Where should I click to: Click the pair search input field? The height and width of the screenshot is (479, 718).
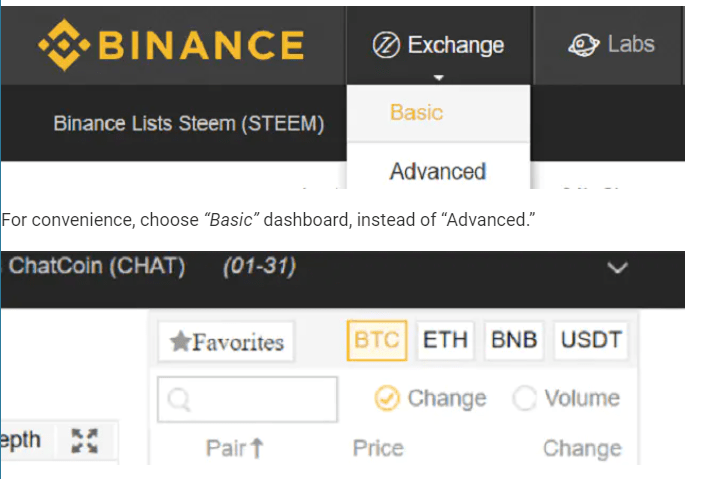tap(247, 399)
